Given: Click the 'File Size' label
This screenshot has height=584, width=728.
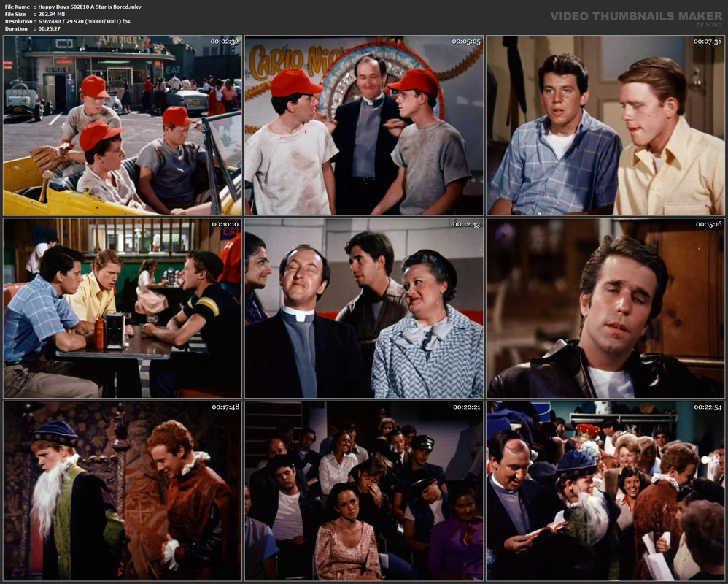Looking at the screenshot, I should 15,15.
